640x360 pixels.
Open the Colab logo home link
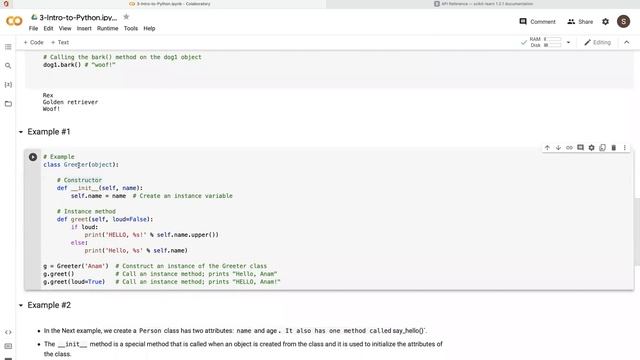(14, 21)
